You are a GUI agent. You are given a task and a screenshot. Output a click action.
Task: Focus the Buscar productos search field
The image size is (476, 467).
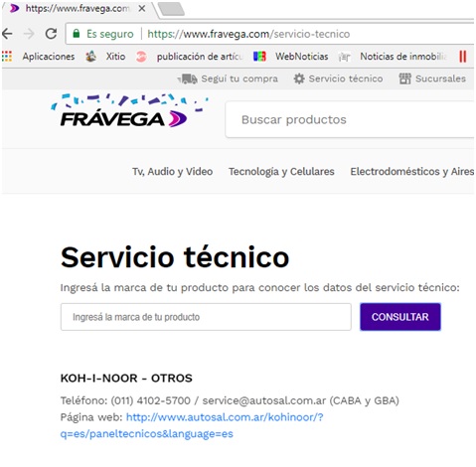coord(350,119)
